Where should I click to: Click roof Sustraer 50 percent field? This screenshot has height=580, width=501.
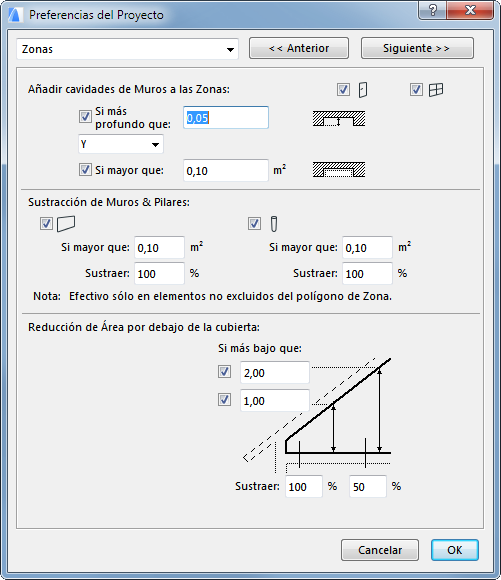[368, 486]
